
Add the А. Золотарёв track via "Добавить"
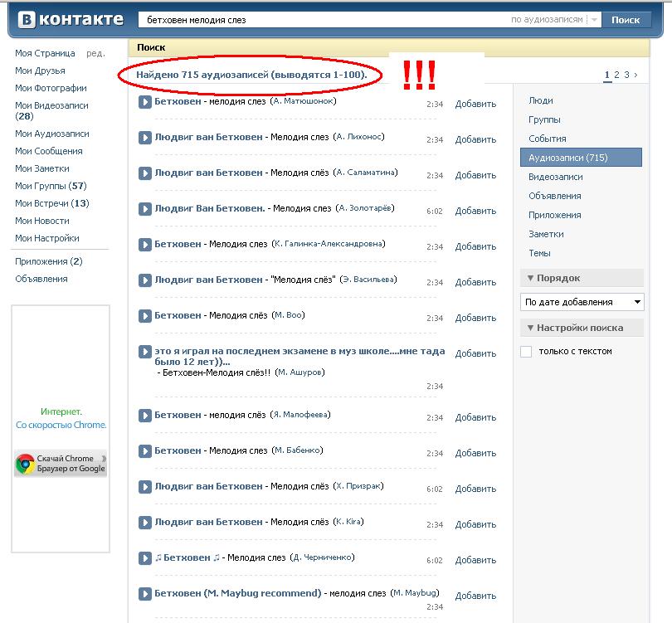[475, 211]
